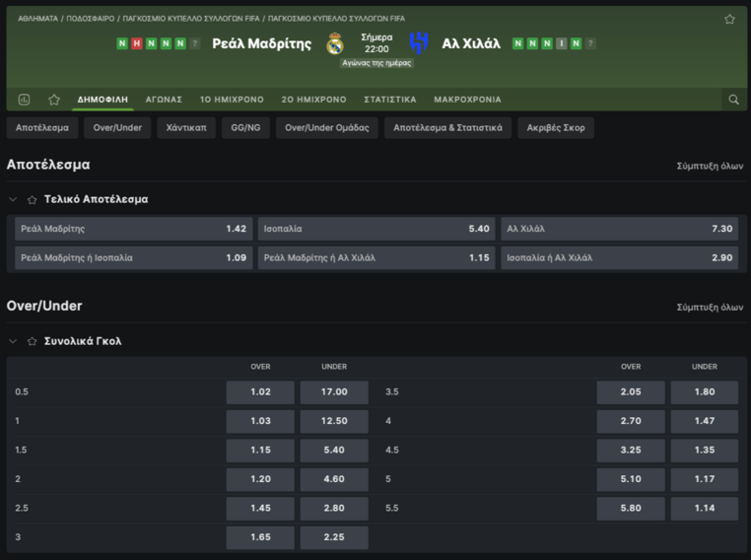Image resolution: width=751 pixels, height=560 pixels.
Task: Select the Χάντικαπ filter chip
Action: (186, 128)
